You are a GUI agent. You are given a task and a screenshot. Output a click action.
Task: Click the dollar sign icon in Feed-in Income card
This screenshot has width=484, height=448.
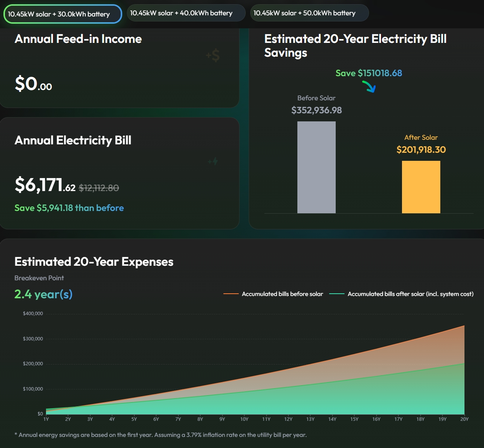tap(213, 56)
